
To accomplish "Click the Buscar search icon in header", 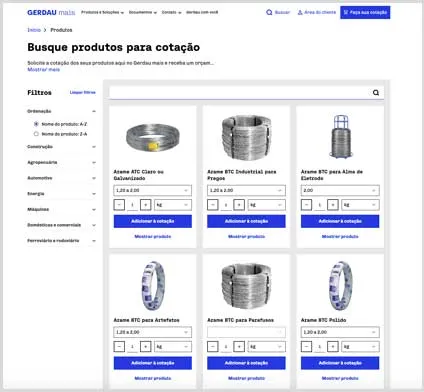I will pyautogui.click(x=269, y=12).
